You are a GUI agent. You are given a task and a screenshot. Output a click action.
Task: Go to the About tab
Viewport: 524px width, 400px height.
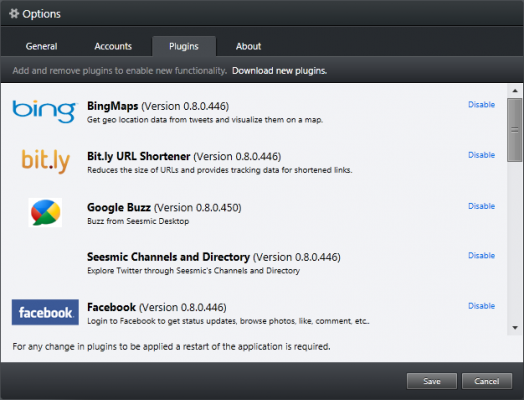(x=248, y=46)
